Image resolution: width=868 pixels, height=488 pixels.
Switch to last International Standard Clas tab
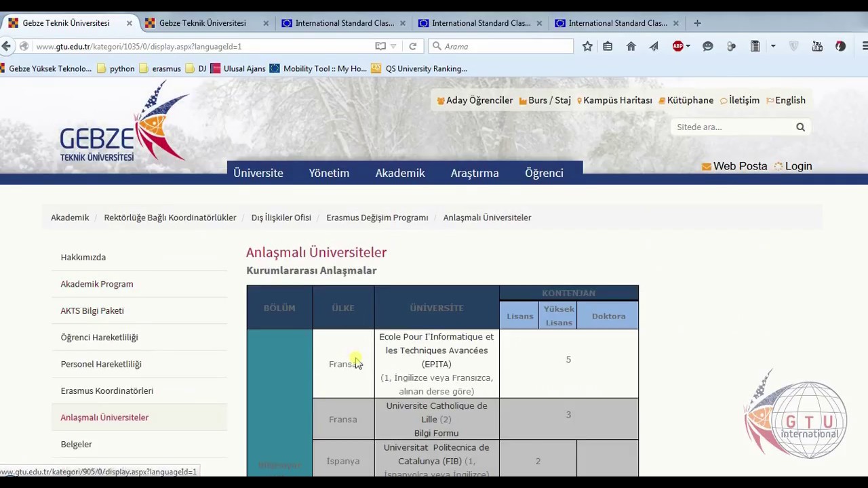click(x=617, y=23)
